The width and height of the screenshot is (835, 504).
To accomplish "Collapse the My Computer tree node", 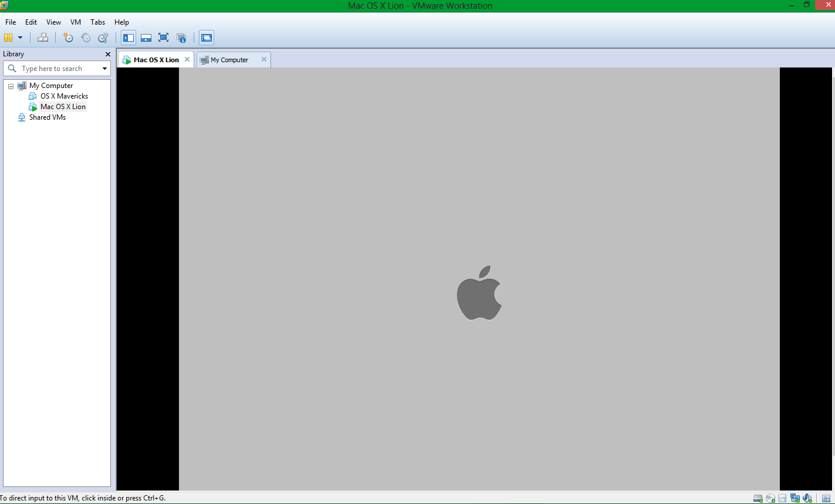I will pyautogui.click(x=11, y=86).
